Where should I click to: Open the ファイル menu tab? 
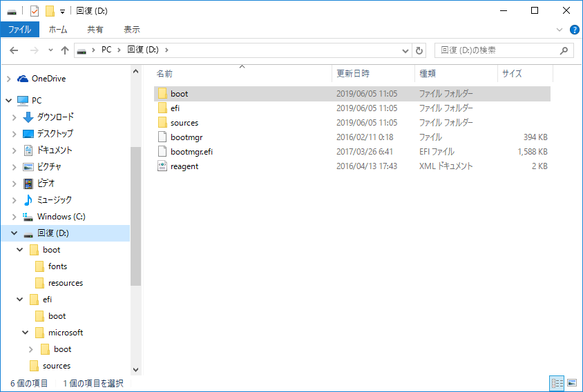click(20, 30)
